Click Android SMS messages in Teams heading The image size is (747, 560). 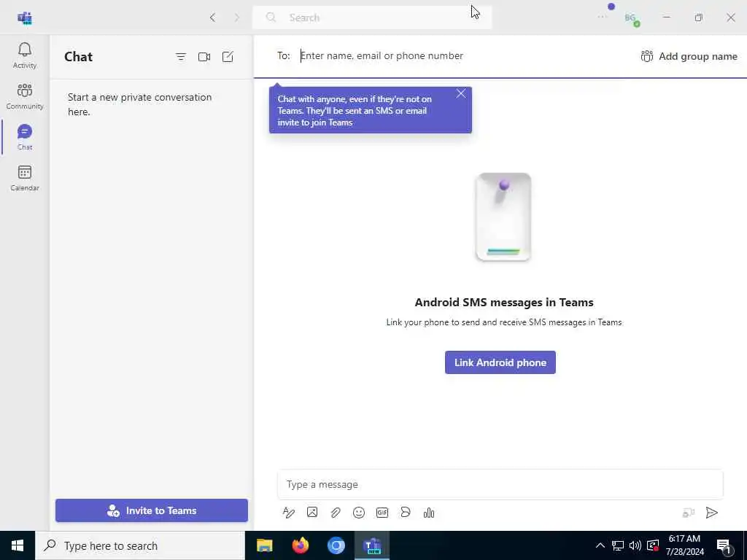(504, 303)
